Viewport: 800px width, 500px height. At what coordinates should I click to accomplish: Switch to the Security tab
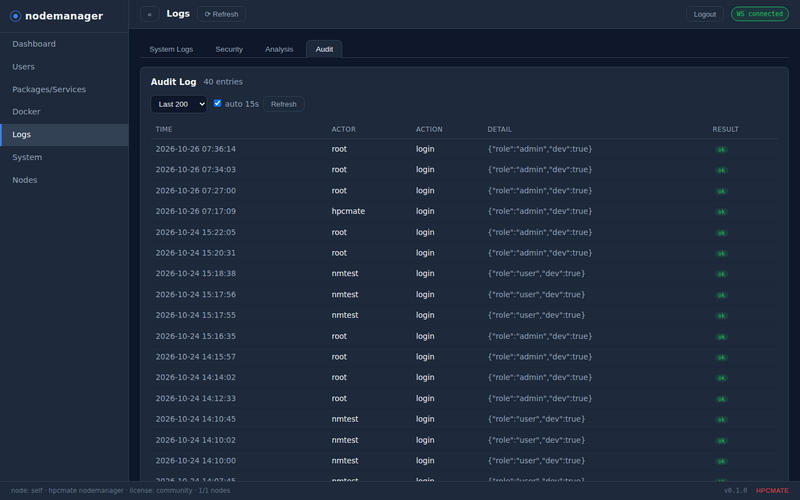click(x=229, y=49)
